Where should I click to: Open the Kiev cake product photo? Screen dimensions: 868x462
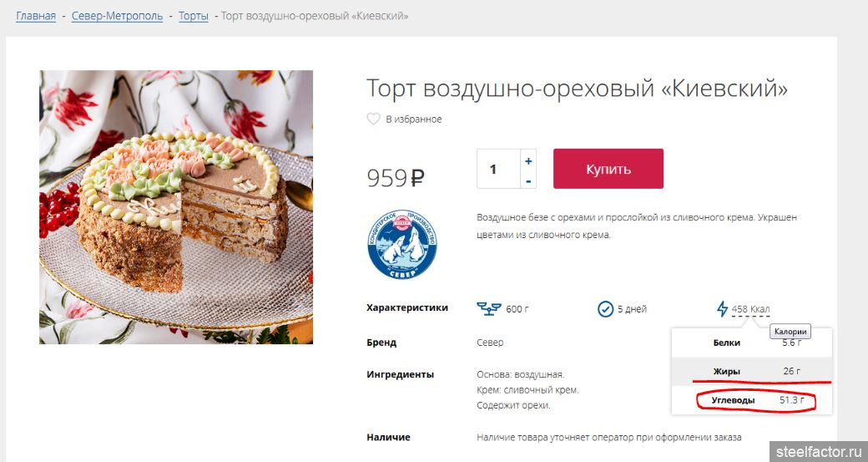[x=176, y=207]
